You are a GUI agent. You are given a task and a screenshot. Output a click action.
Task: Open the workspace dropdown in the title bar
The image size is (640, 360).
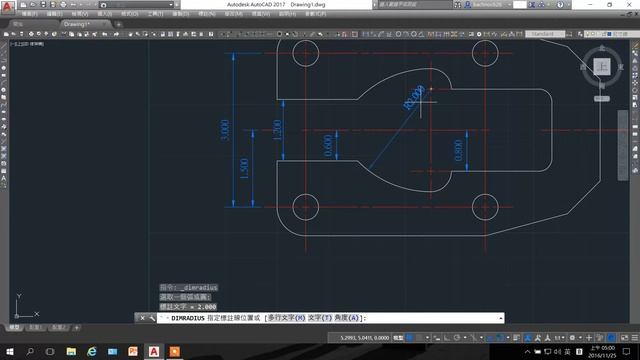[x=136, y=5]
